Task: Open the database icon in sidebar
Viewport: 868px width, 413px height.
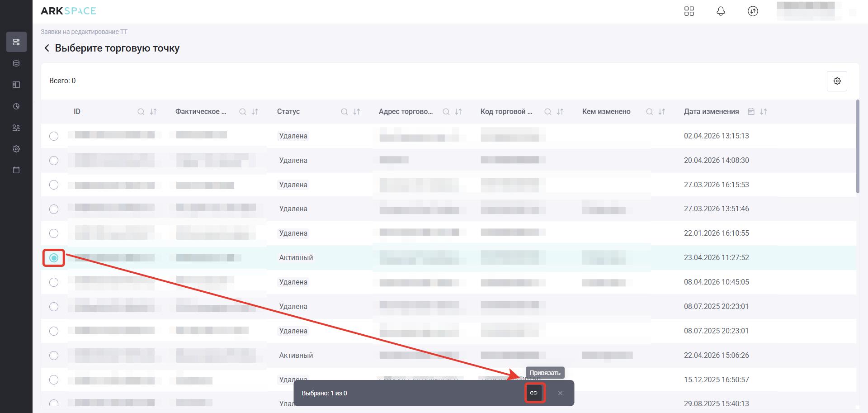Action: pos(16,63)
